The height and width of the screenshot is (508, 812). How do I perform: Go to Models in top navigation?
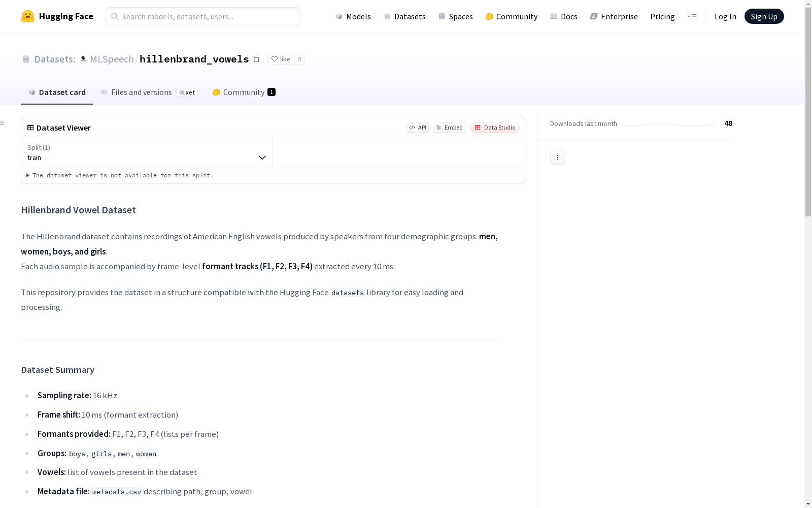(x=353, y=16)
